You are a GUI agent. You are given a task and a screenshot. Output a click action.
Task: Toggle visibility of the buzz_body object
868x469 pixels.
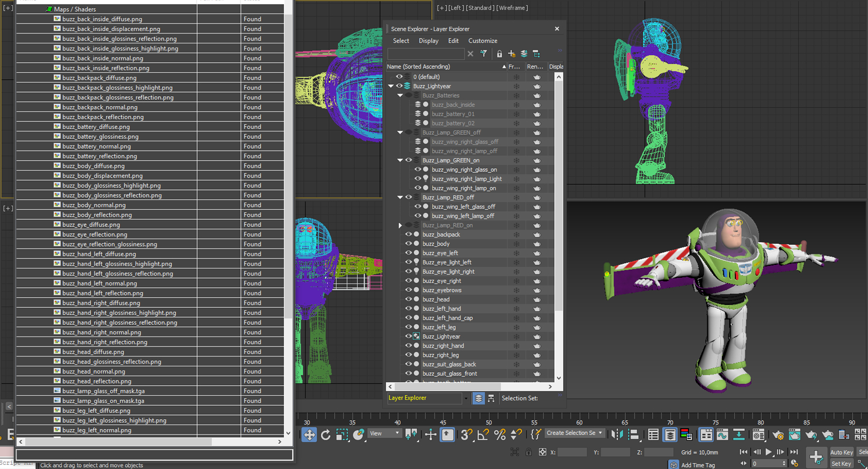408,243
